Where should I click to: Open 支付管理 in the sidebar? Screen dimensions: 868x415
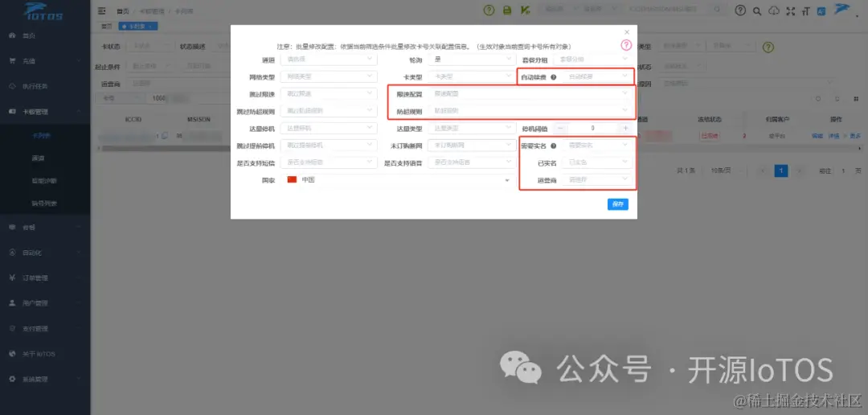(x=45, y=329)
